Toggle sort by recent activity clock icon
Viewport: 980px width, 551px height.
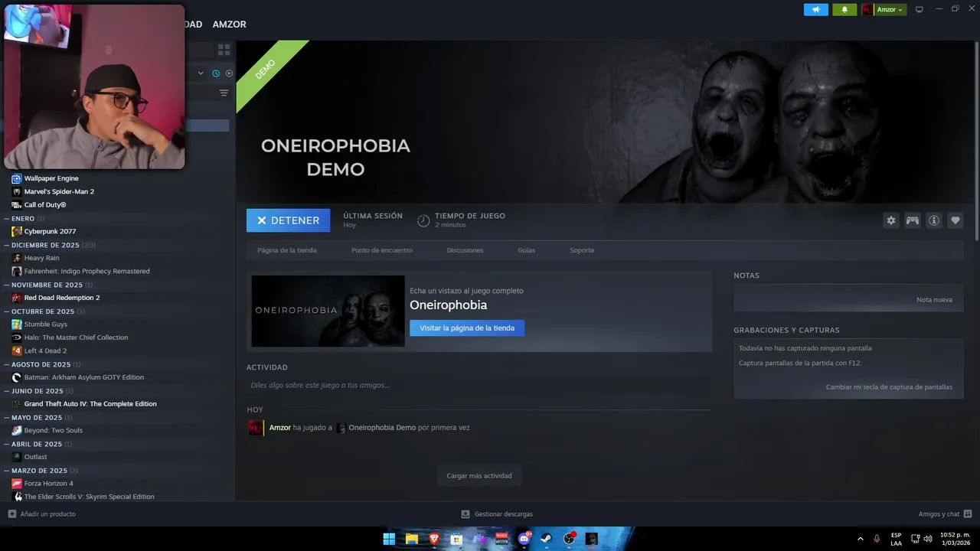pyautogui.click(x=216, y=73)
